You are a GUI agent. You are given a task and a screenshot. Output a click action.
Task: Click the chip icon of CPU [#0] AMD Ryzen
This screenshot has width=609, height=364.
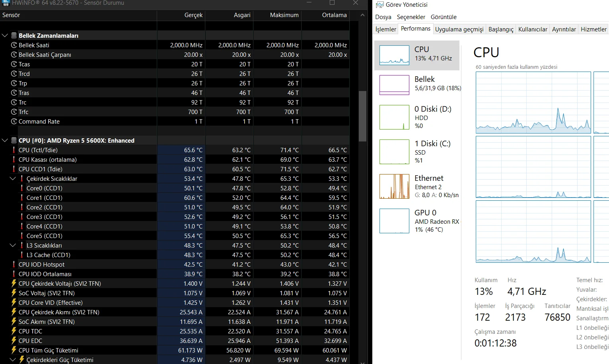tap(14, 140)
